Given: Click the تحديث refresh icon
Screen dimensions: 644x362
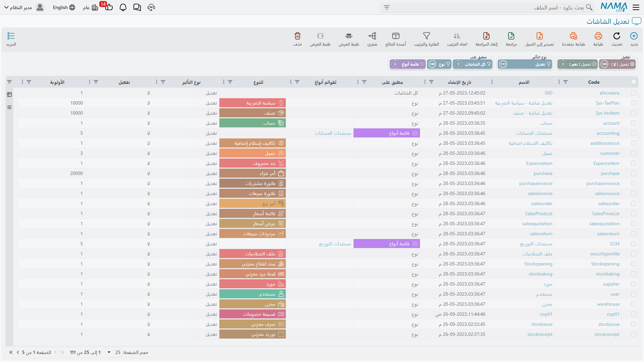Looking at the screenshot, I should [616, 36].
